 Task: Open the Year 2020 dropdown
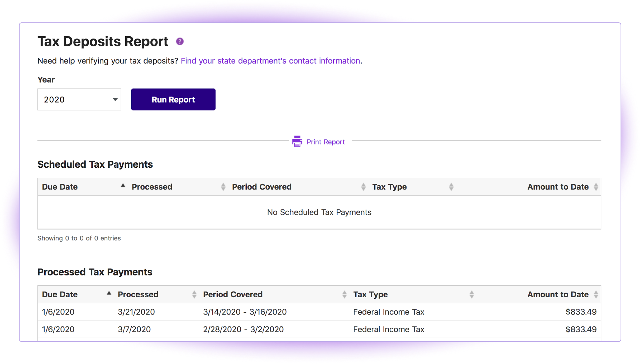[79, 99]
